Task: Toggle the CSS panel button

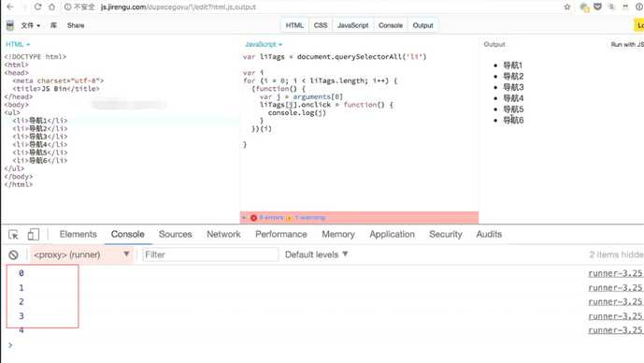Action: coord(321,25)
